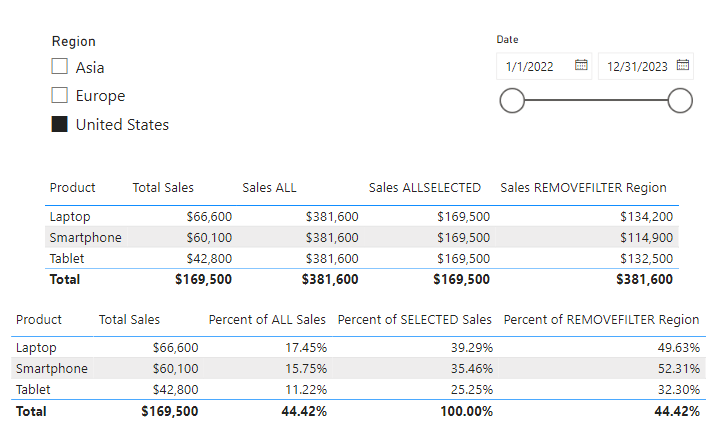Uncheck the United States region checkbox
Screen dimensions: 722x432
(60, 125)
